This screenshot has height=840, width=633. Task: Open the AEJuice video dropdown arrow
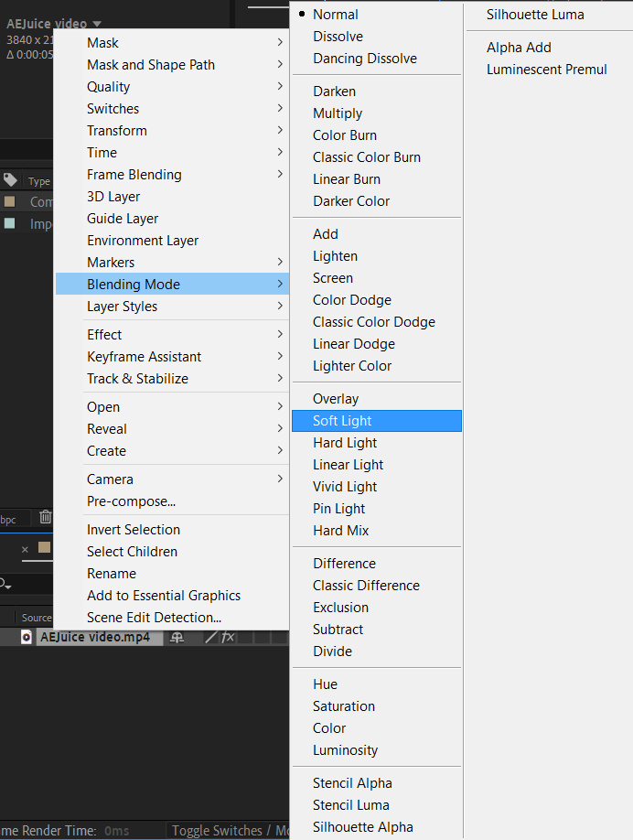[97, 24]
